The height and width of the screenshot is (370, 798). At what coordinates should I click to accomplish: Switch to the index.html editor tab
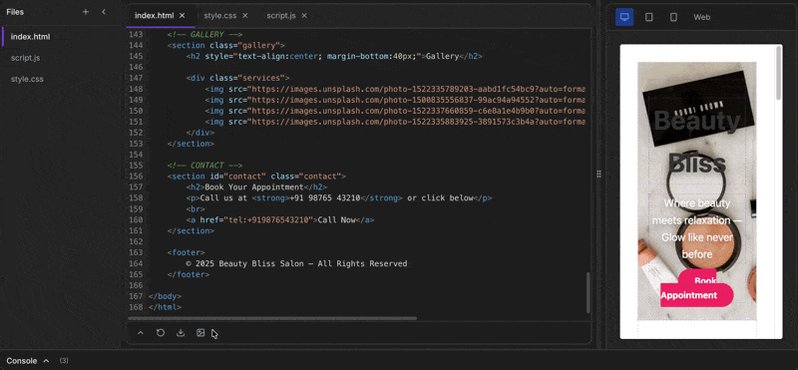click(154, 16)
